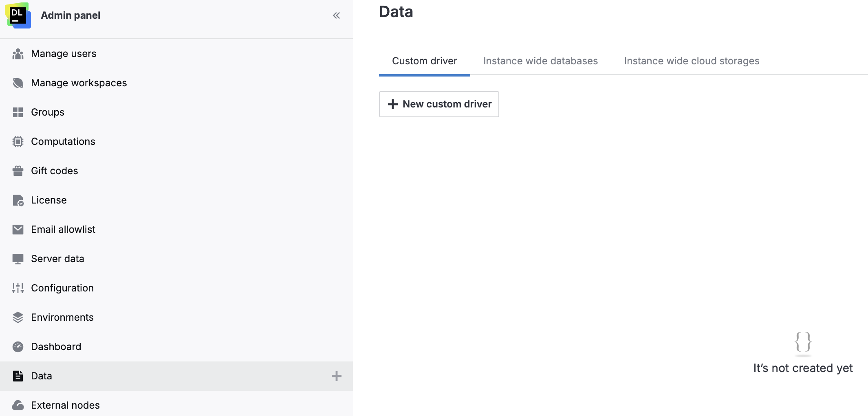Open Gift codes using its gift icon

click(18, 171)
